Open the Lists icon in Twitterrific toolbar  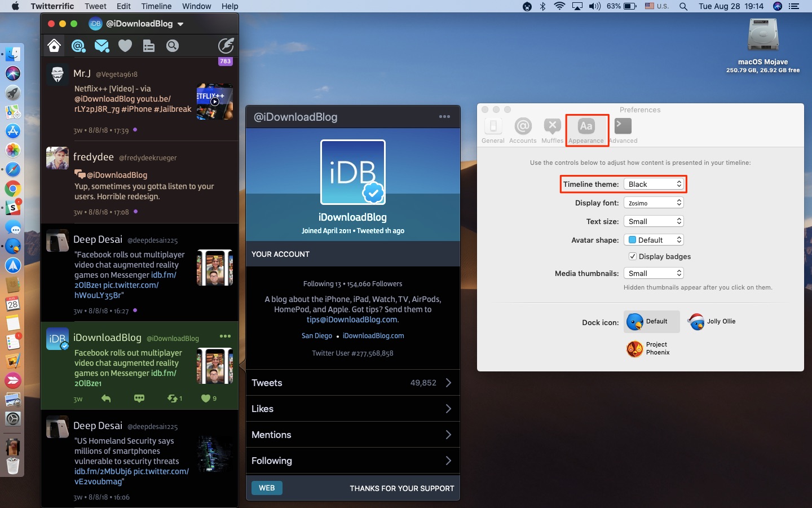149,46
